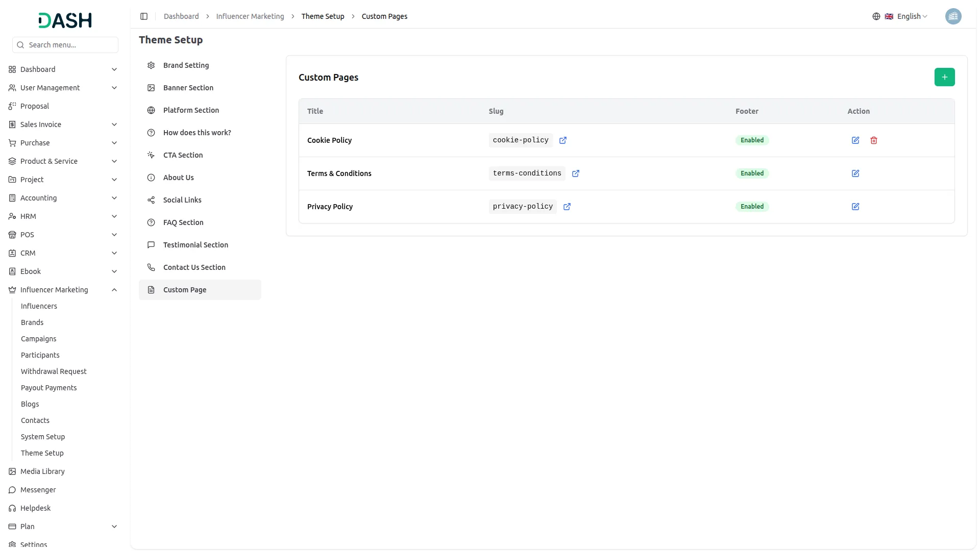
Task: Delete the Cookie Policy page
Action: click(x=874, y=140)
